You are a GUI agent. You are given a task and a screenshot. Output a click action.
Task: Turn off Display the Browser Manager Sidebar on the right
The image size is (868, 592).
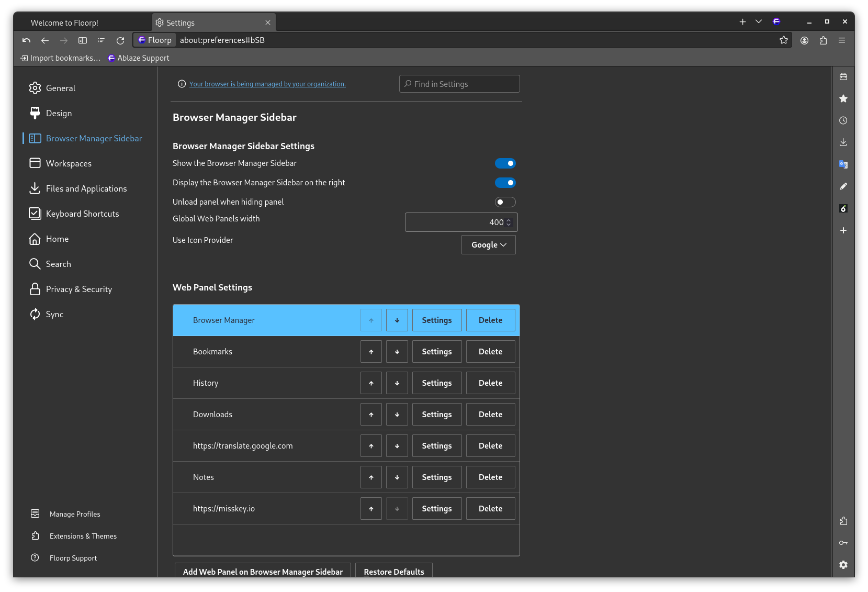(504, 182)
